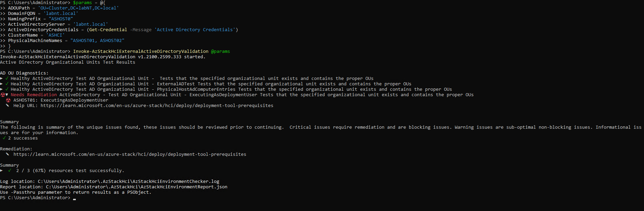Click the green check beside '2 successes'
This screenshot has width=644, height=211.
[x=4, y=138]
